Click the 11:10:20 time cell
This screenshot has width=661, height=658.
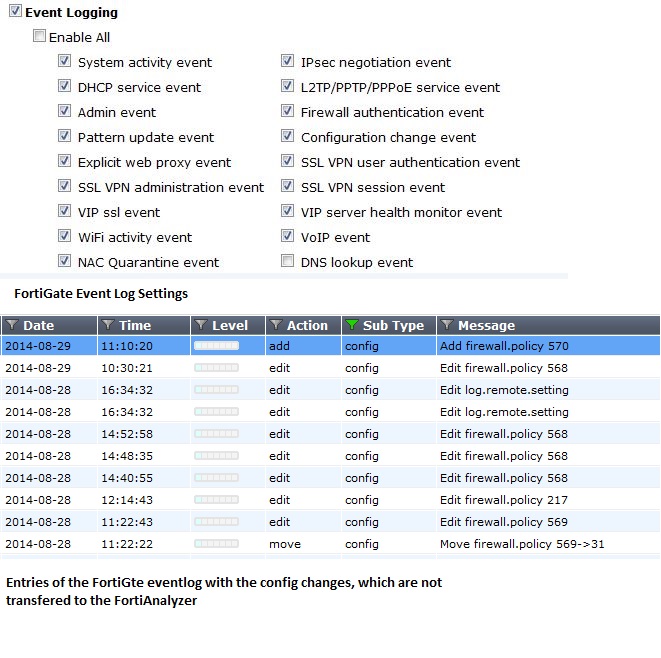click(127, 346)
